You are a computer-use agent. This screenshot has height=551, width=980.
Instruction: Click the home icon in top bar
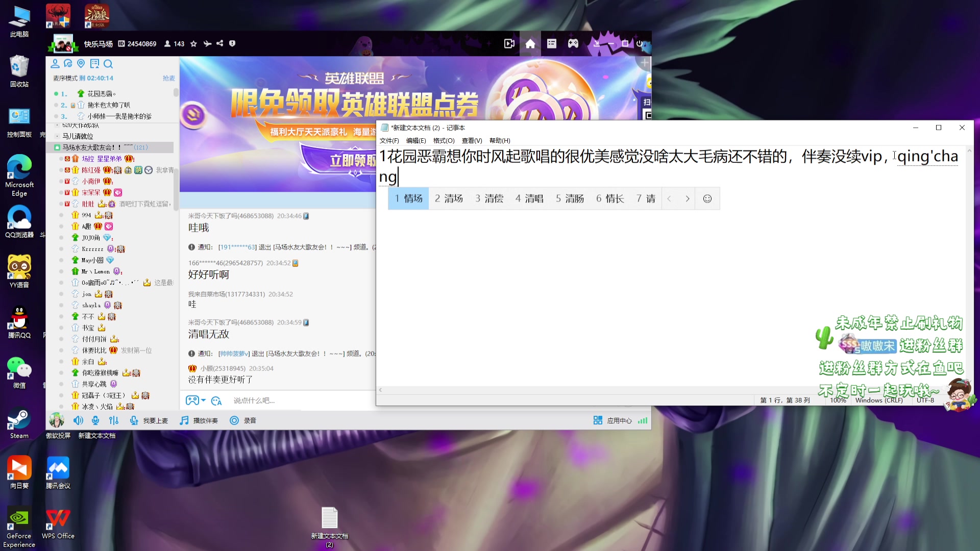[x=530, y=44]
